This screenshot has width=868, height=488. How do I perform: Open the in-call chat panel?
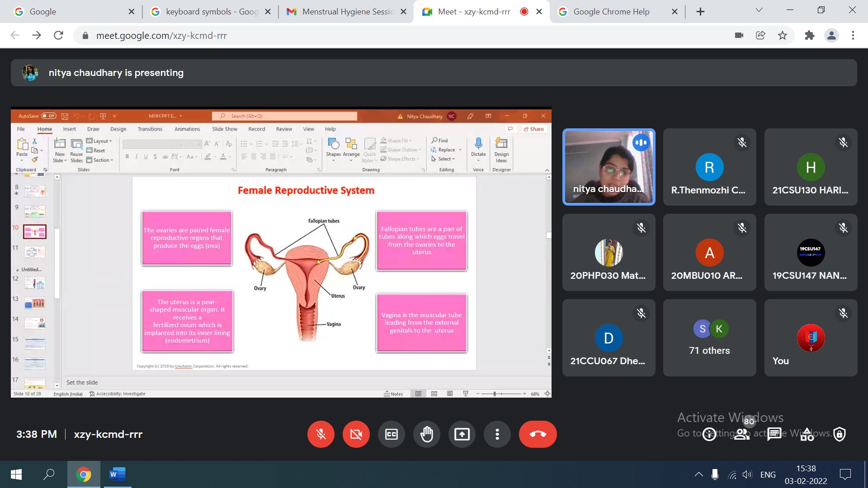coord(774,434)
